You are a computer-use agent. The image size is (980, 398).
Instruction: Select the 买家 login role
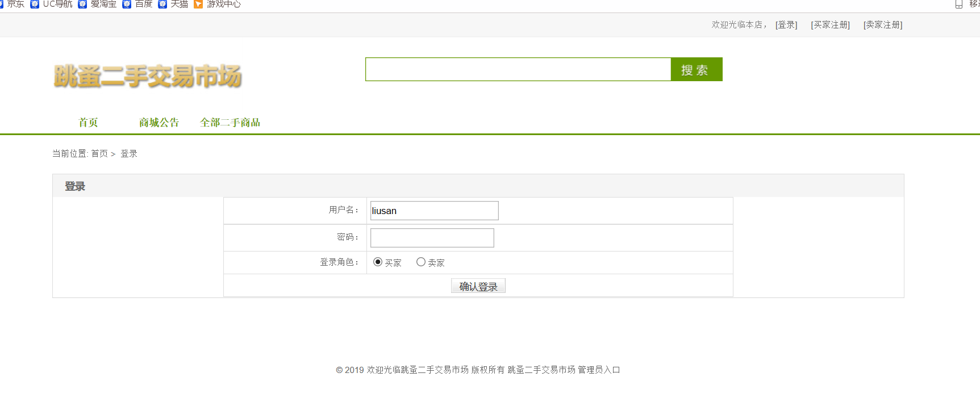[378, 262]
